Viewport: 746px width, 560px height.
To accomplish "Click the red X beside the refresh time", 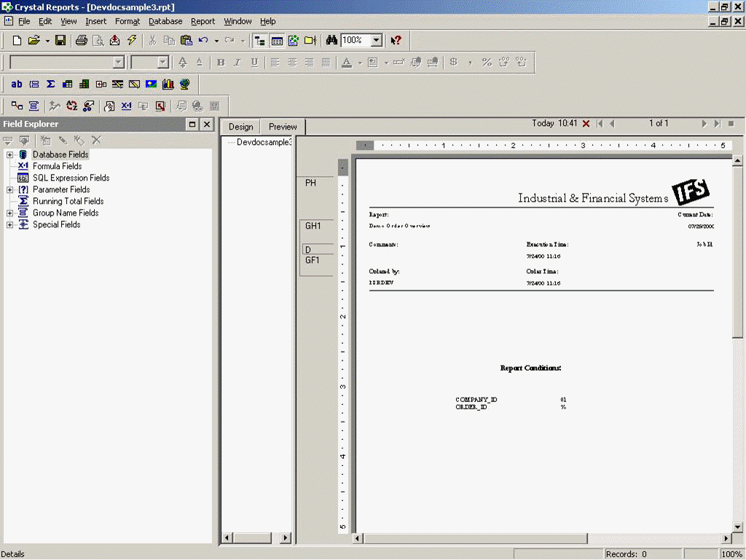I will coord(586,124).
